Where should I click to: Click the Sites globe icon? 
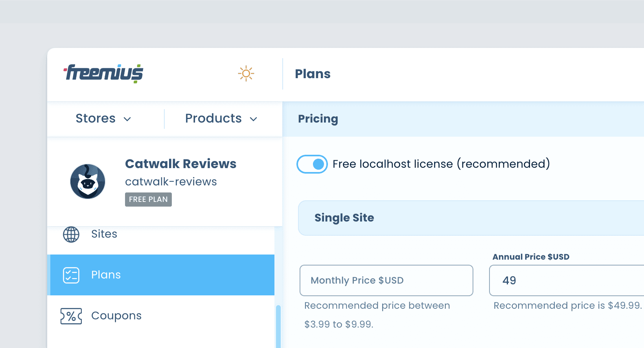(71, 234)
